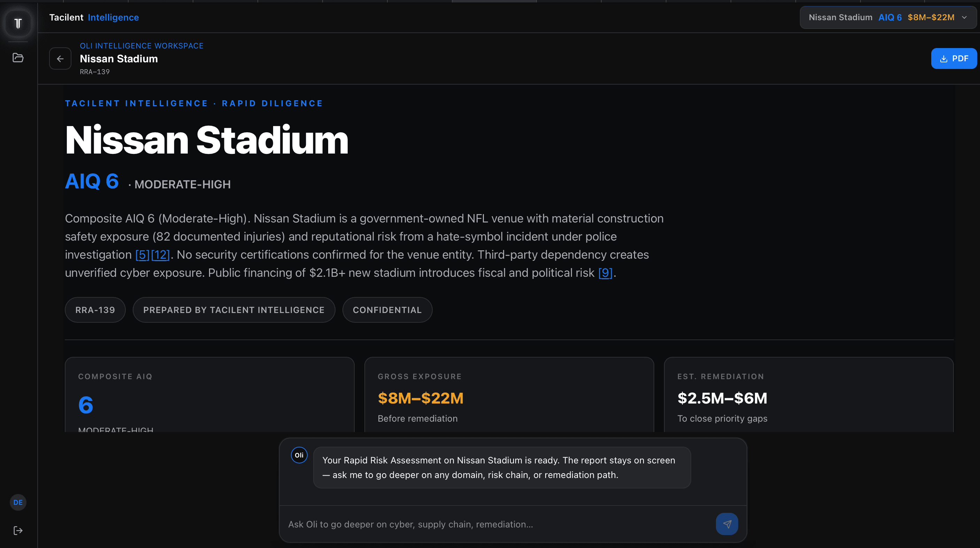
Task: Click the AIQ 6 score heading
Action: click(92, 181)
